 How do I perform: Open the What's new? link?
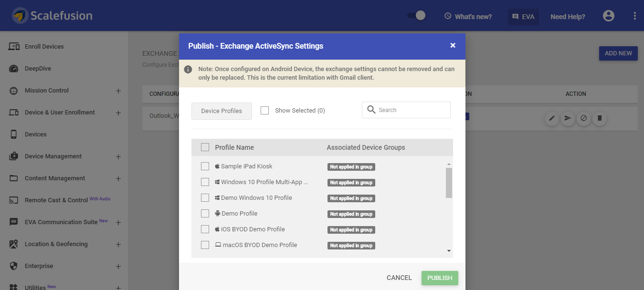[x=473, y=16]
